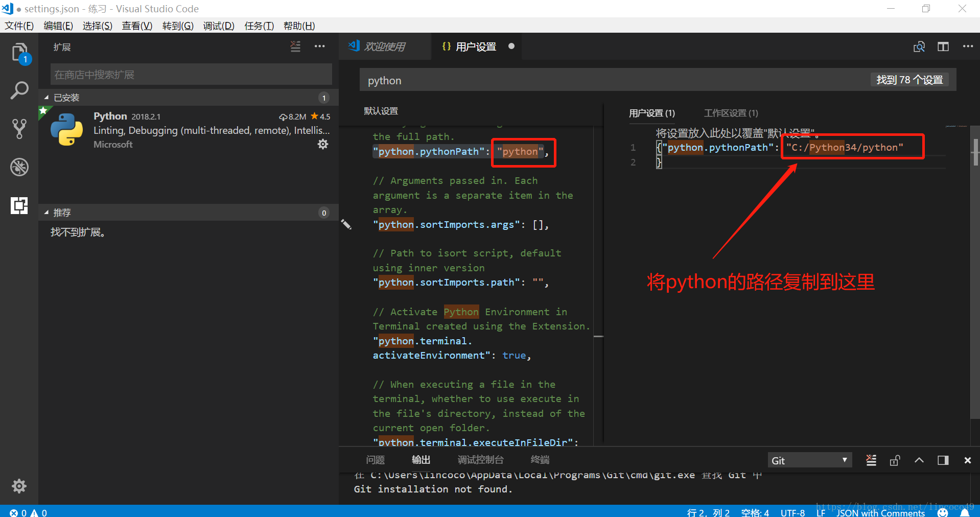980x517 pixels.
Task: Open the Debug view in activity bar
Action: 19,167
